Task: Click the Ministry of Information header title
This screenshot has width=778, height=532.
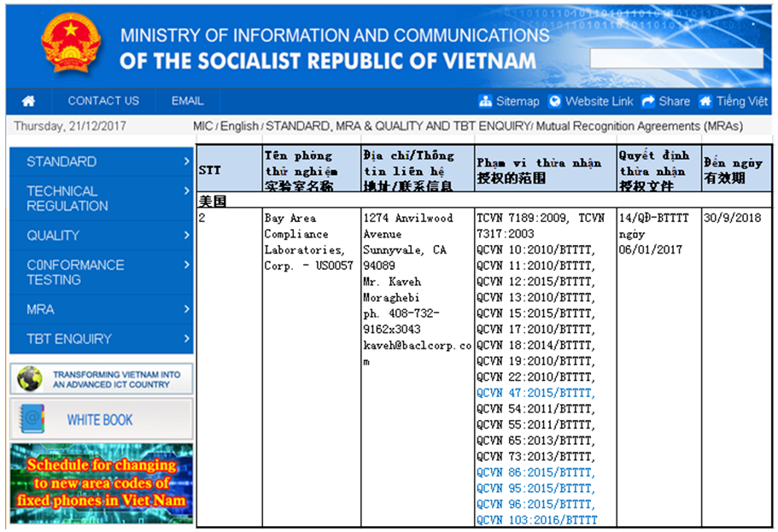Action: (335, 48)
